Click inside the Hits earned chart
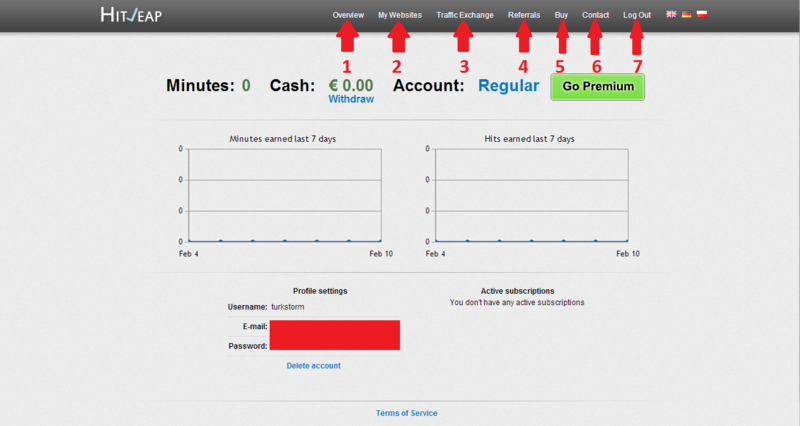This screenshot has width=800, height=426. (x=532, y=195)
